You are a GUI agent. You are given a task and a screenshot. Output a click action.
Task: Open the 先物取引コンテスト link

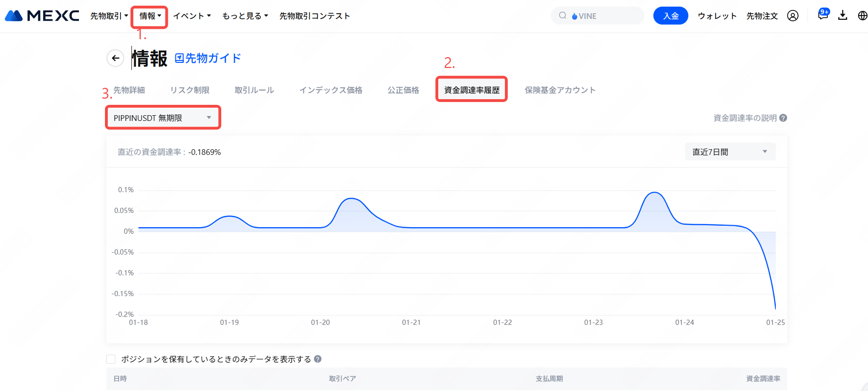(314, 16)
